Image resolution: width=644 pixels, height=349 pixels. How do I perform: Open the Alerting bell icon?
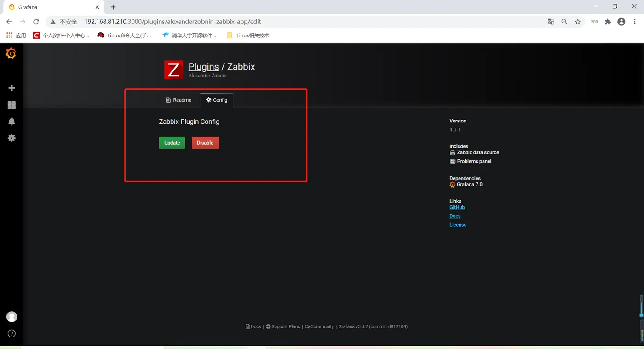click(x=11, y=122)
